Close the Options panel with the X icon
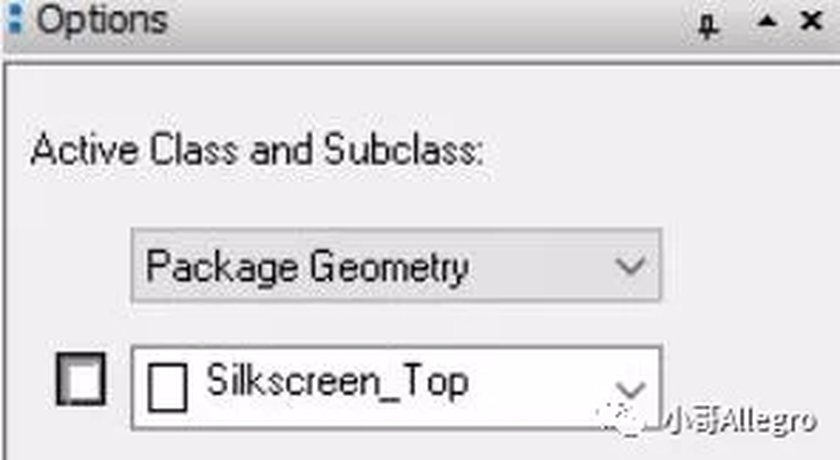Image resolution: width=840 pixels, height=460 pixels. 811,21
